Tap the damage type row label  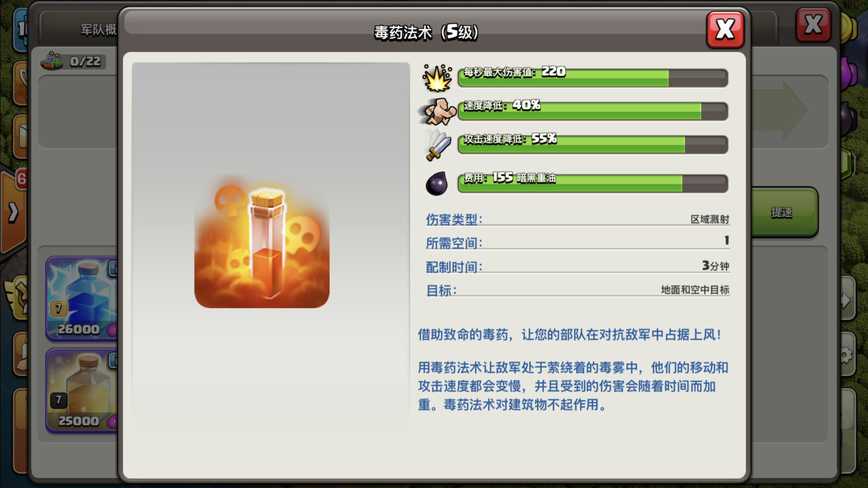point(454,219)
